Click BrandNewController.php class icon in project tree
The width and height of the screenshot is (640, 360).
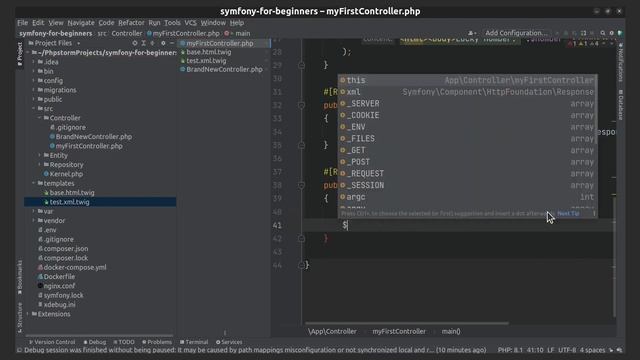point(52,137)
